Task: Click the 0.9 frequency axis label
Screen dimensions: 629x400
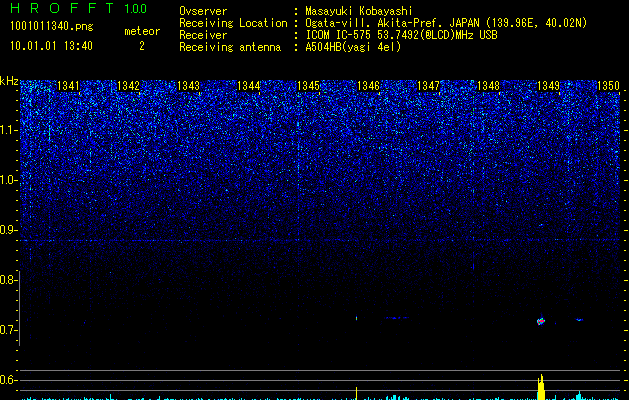Action: pos(8,230)
